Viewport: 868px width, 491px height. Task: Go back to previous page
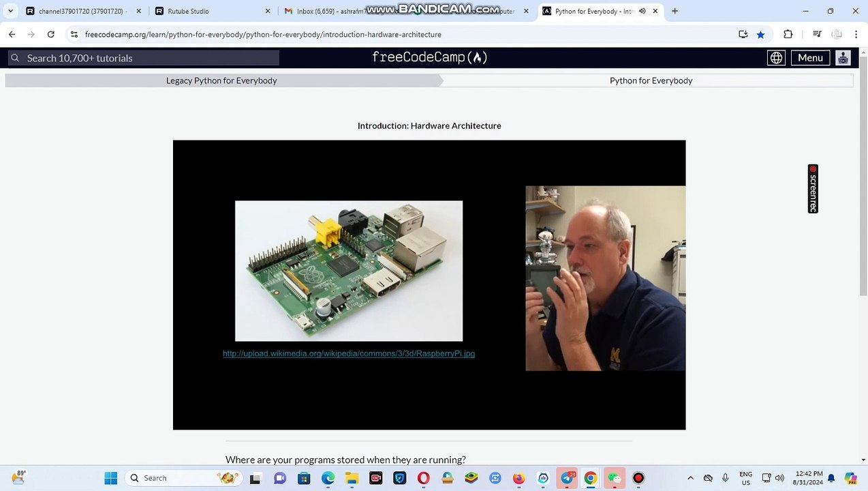(x=12, y=34)
